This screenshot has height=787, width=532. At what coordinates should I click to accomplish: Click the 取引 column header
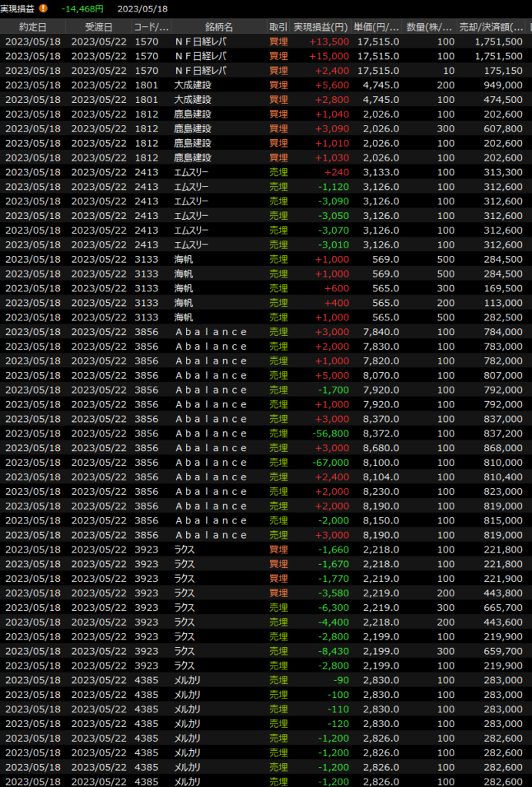click(x=278, y=27)
